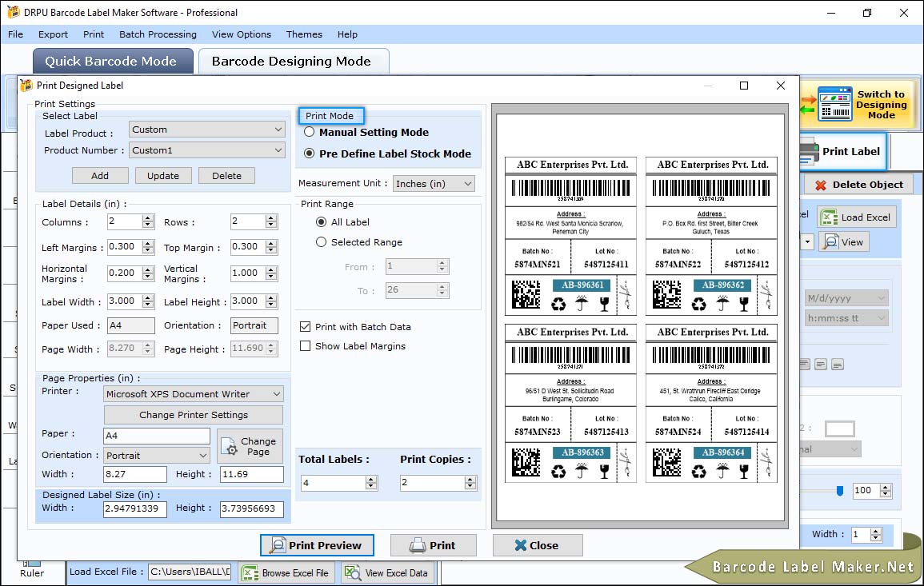Click Change Printer Settings
Viewport: 924px width, 586px height.
coord(194,415)
